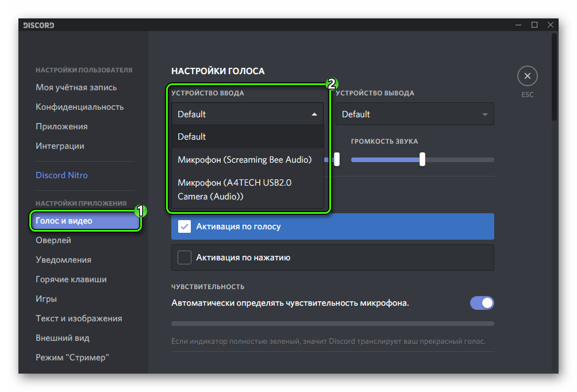Viewport: 577px width, 392px height.
Task: Open Интеграции section
Action: [x=60, y=146]
